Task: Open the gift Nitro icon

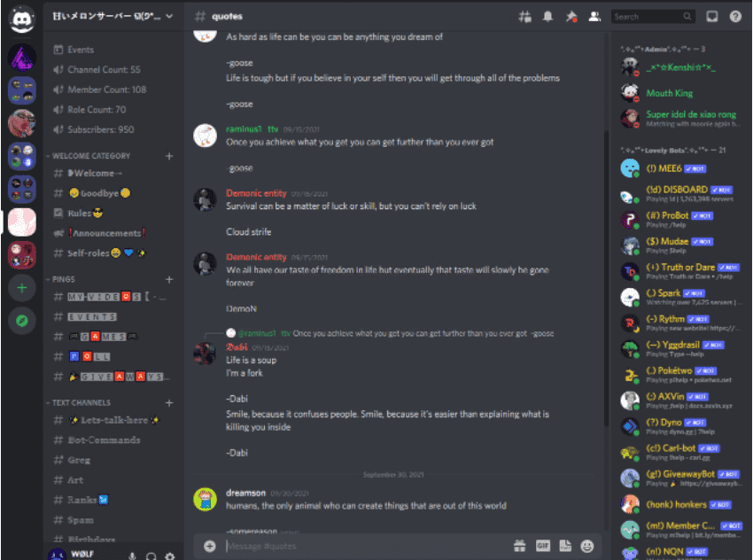Action: [x=520, y=546]
